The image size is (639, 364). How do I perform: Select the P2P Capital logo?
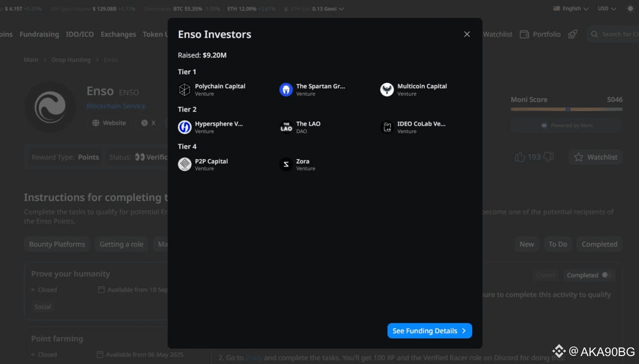[185, 165]
